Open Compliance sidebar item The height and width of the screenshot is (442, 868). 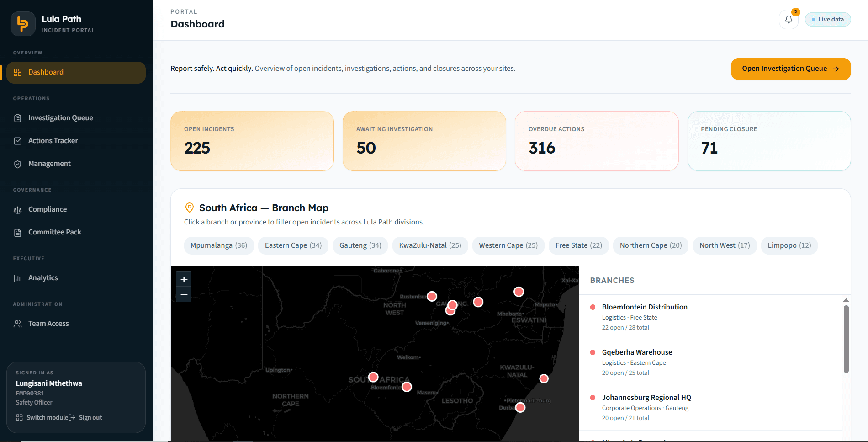tap(76, 209)
